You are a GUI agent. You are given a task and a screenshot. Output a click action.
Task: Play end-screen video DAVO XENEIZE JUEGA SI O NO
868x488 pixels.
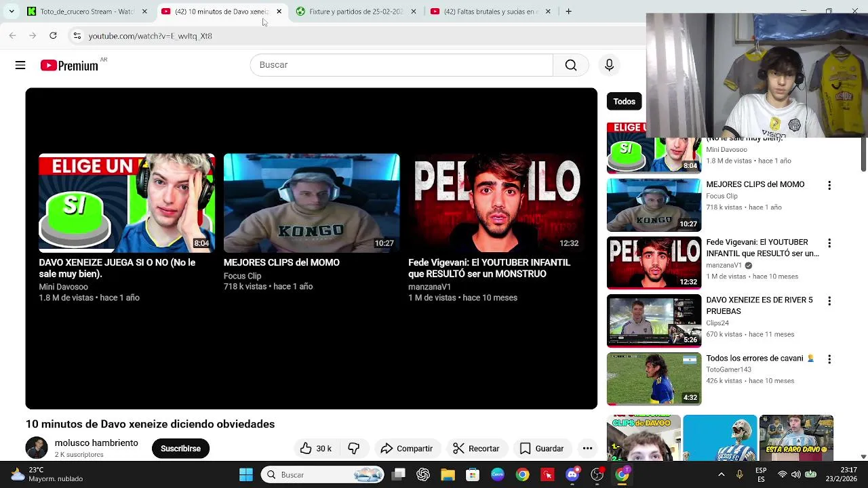coord(127,203)
